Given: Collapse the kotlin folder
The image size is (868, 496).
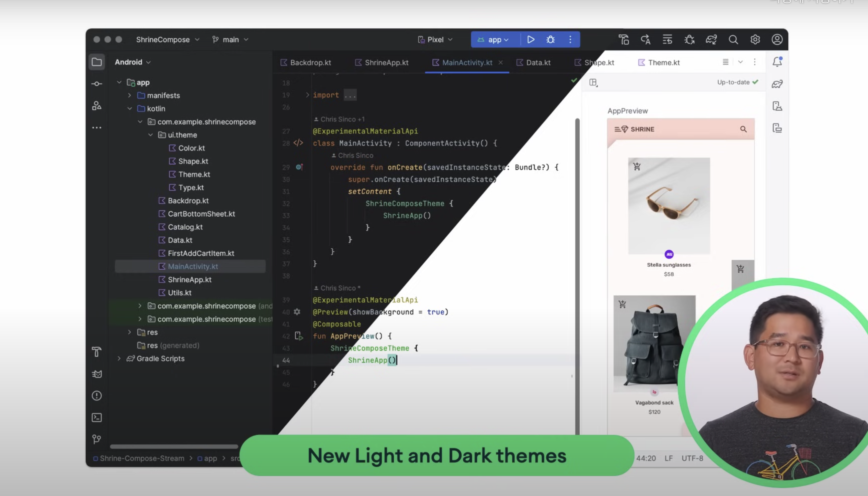Looking at the screenshot, I should click(x=129, y=108).
